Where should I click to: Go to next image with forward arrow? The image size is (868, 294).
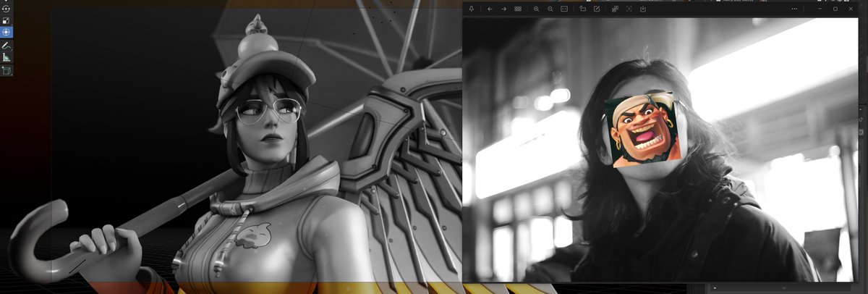point(503,9)
